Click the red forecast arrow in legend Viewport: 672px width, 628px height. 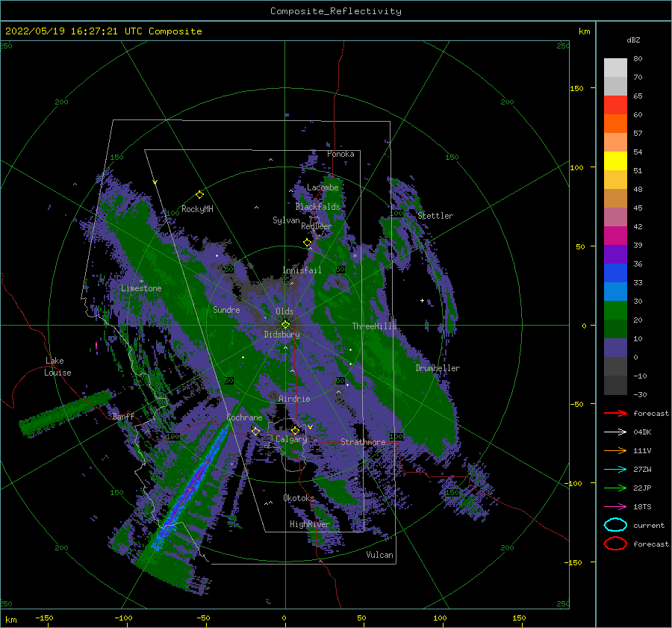(x=615, y=413)
